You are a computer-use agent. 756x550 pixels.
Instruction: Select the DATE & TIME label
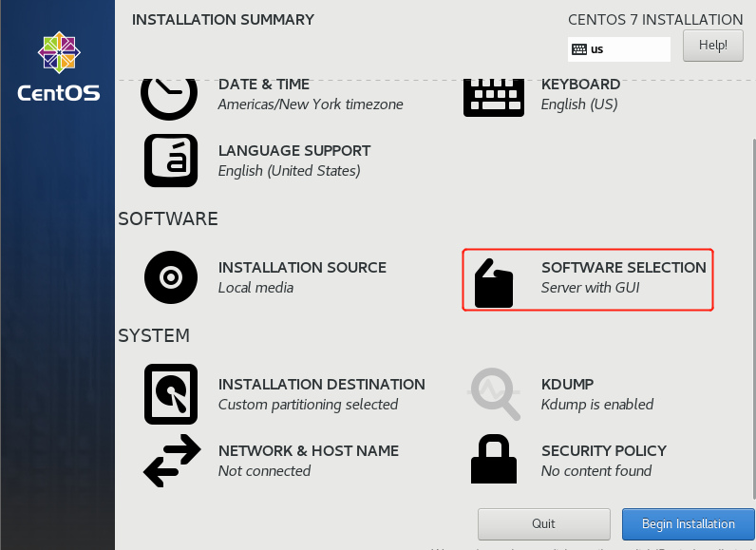point(264,85)
